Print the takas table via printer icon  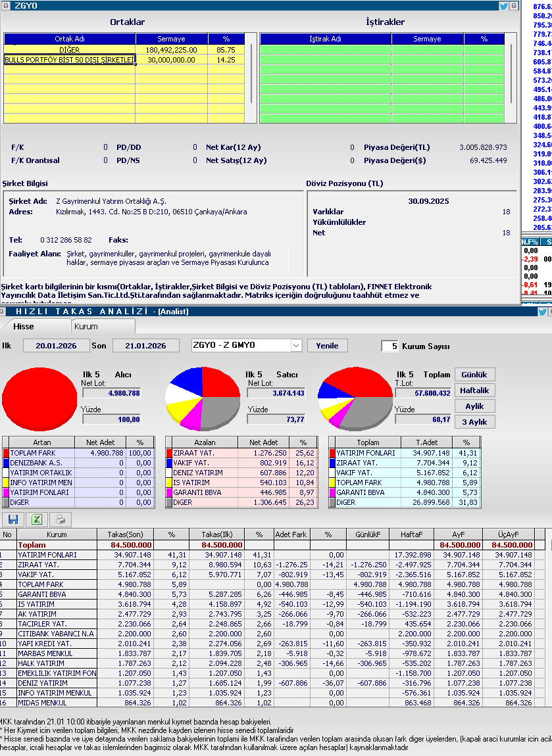(61, 519)
